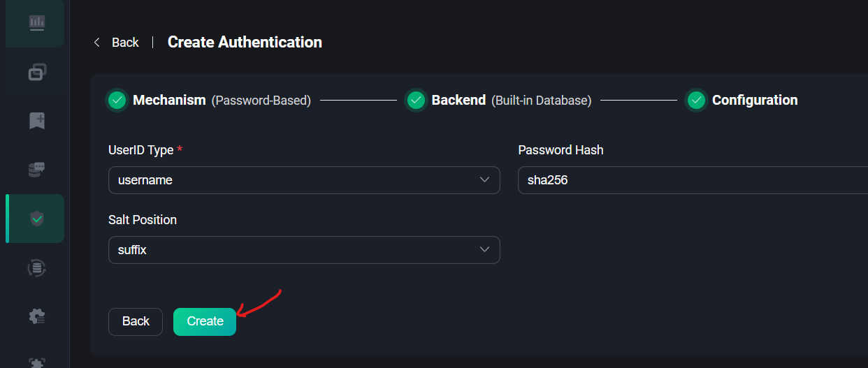Click the back chevron arrow at top
Viewport: 868px width, 368px height.
click(x=96, y=43)
